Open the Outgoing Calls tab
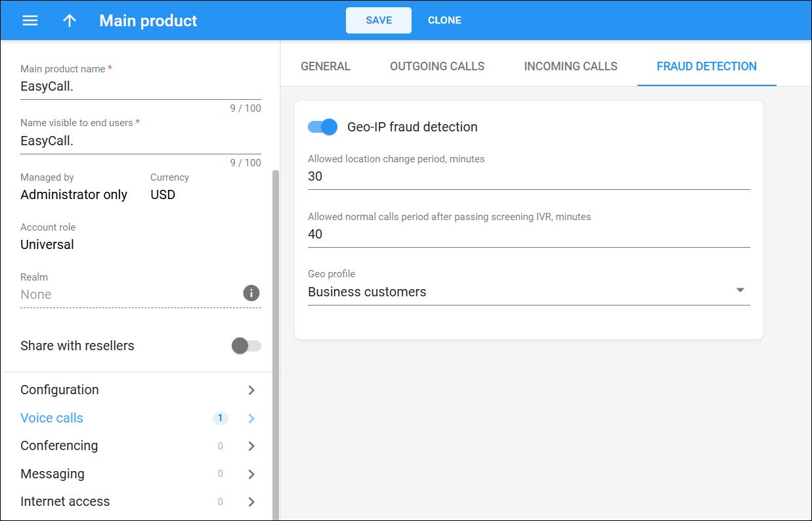This screenshot has height=521, width=812. click(x=437, y=66)
